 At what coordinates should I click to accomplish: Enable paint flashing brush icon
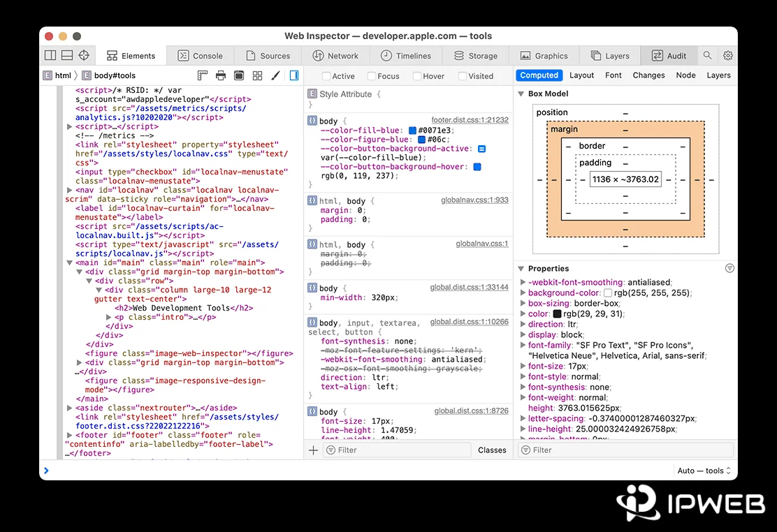[x=275, y=75]
